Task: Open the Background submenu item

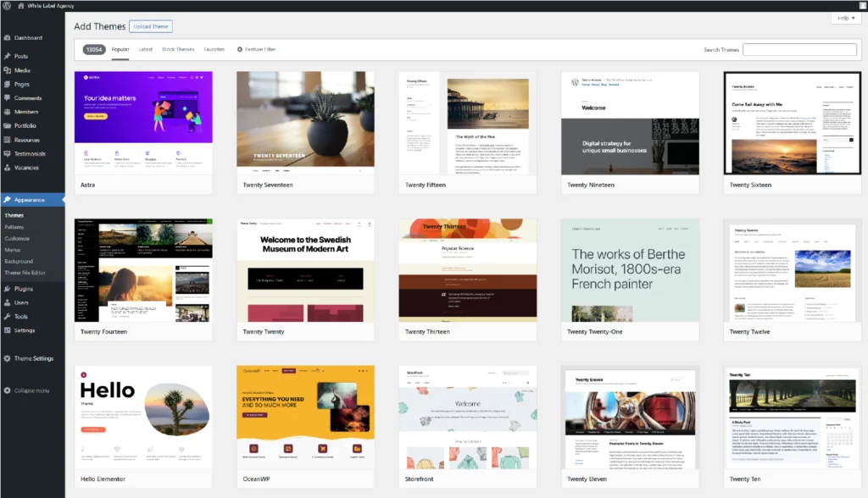Action: pos(19,261)
